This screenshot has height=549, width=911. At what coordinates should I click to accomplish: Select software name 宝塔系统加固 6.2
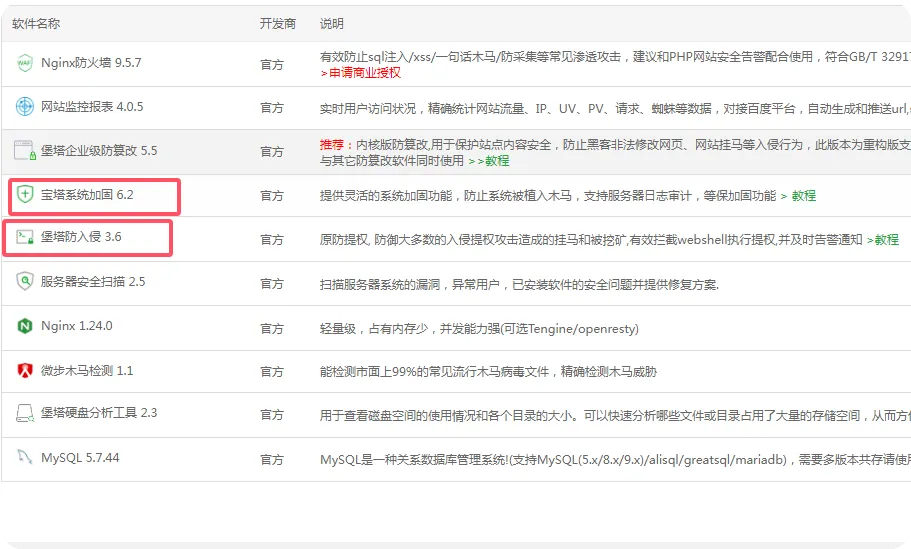pos(87,195)
